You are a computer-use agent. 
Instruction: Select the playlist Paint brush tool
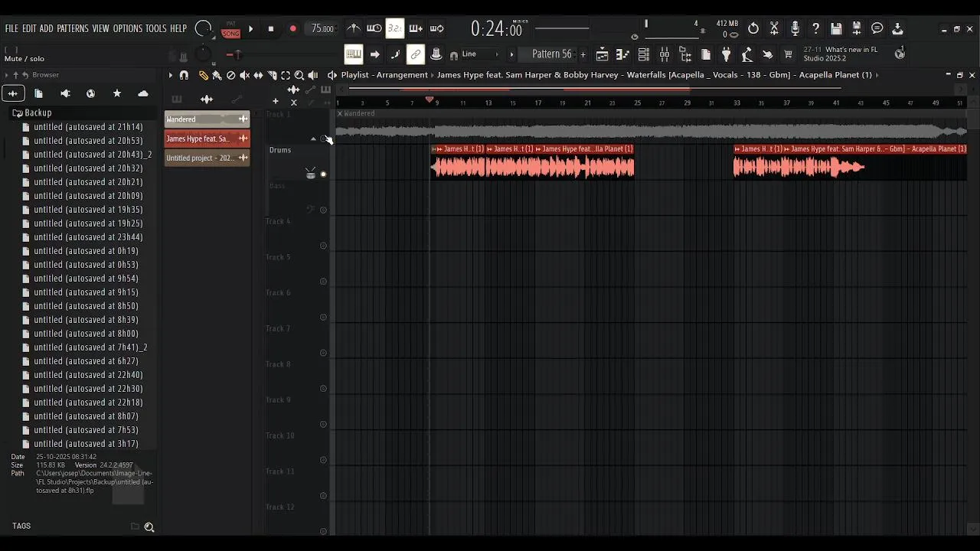tap(217, 75)
